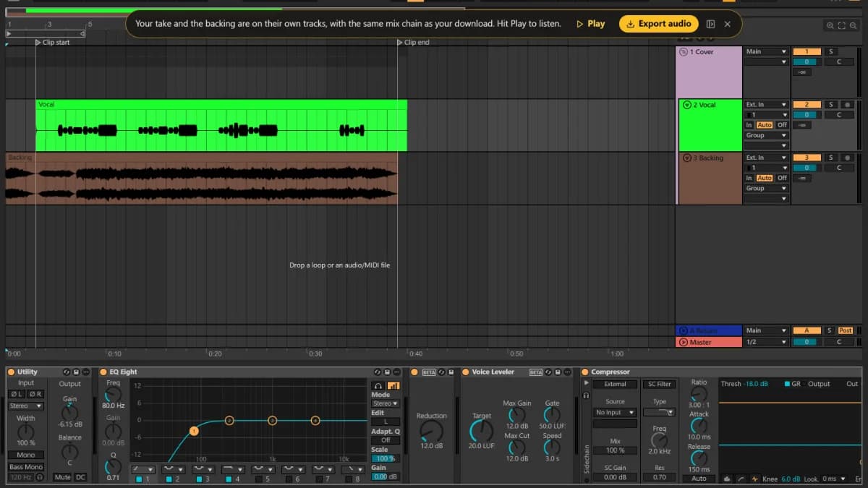Click the Clip end marker
Image resolution: width=868 pixels, height=488 pixels.
click(413, 43)
